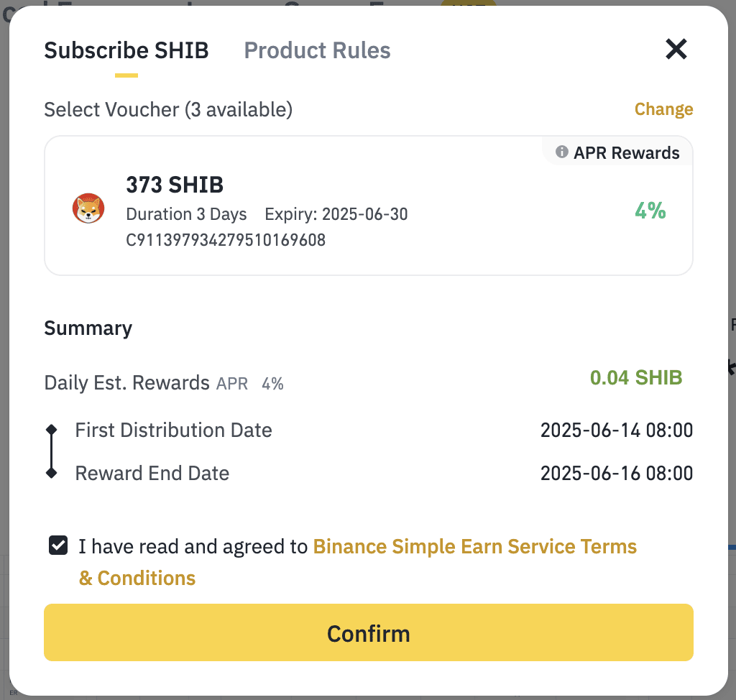Click the voucher code C911397934279510169608
The height and width of the screenshot is (700, 736).
(226, 239)
